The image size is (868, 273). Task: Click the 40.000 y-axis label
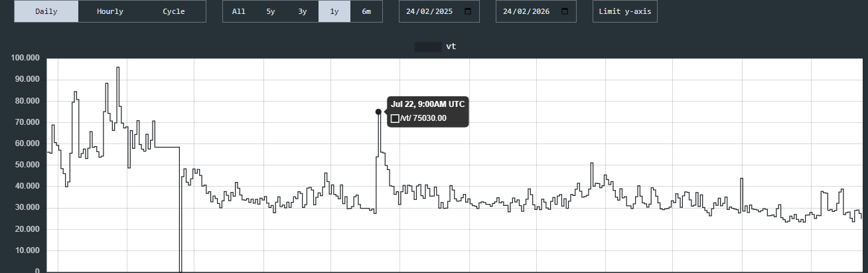coord(27,186)
